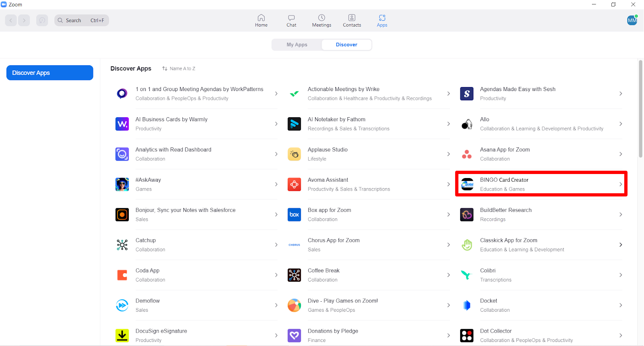Change the Name A to Z sort order
Viewport: 644px width, 346px height.
[179, 68]
